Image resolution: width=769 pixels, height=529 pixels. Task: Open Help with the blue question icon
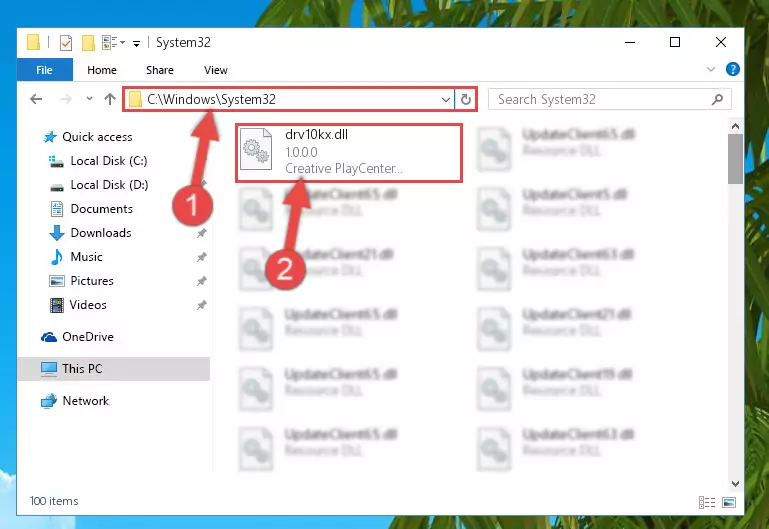(x=733, y=69)
